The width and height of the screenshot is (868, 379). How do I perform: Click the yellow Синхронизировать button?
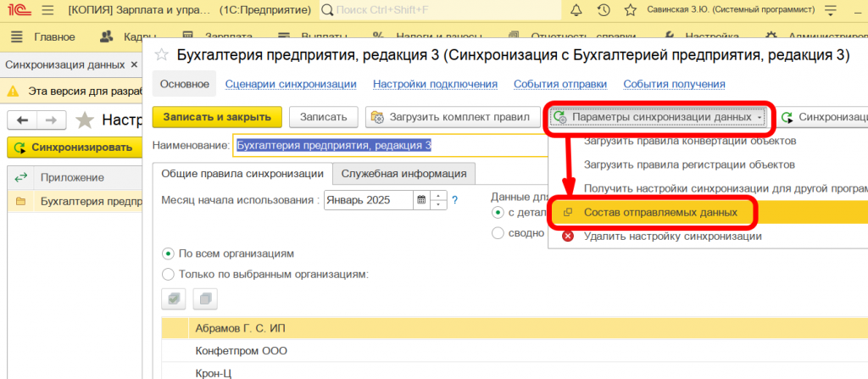pyautogui.click(x=75, y=148)
